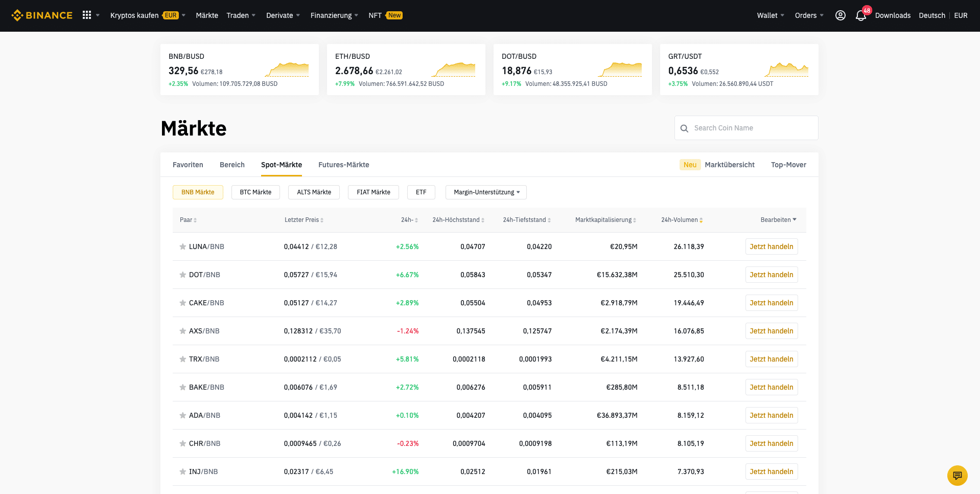Favorite the DOT/BNB pair star
The image size is (980, 494).
tap(182, 275)
